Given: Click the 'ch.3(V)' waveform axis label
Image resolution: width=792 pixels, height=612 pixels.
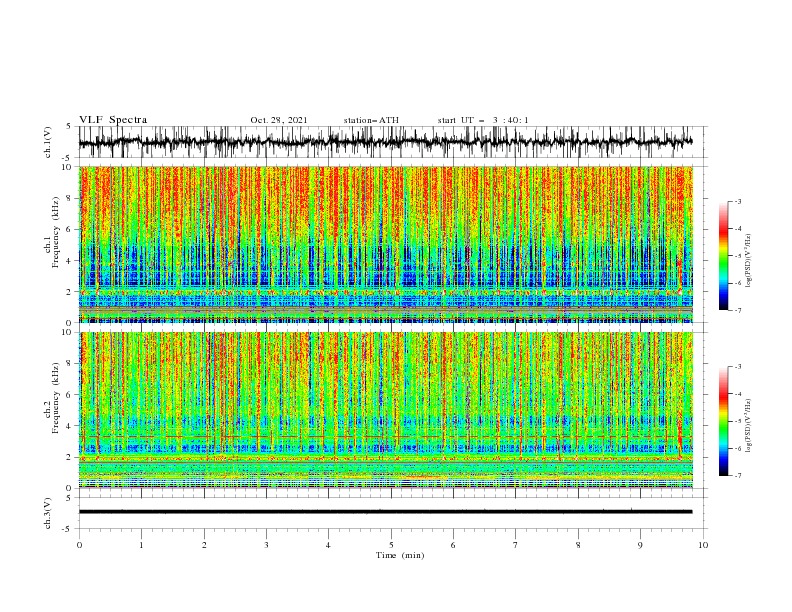Looking at the screenshot, I should tap(48, 513).
